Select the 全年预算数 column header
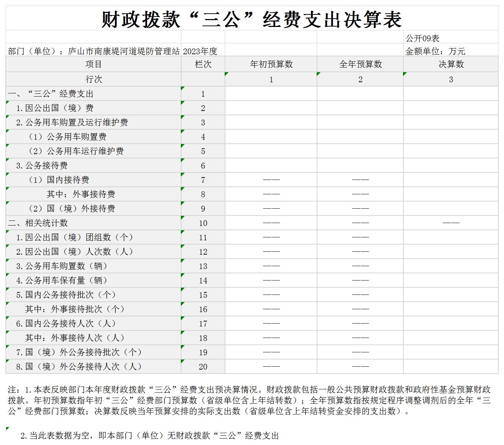504x445 pixels. pos(360,64)
